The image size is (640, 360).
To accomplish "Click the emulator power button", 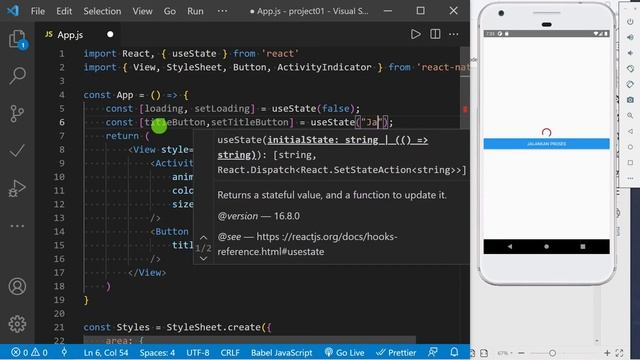I will 630,22.
